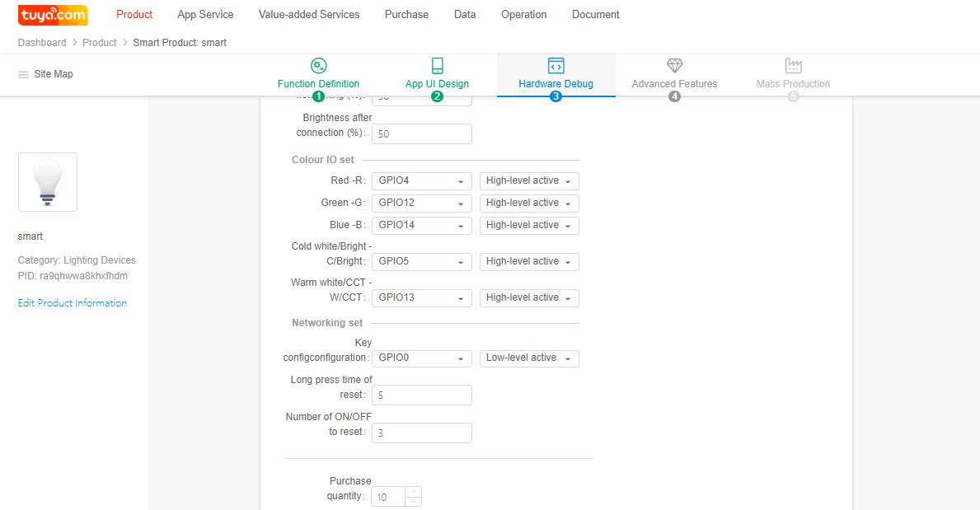Go to Dashboard breadcrumb
Screen dimensions: 980x510
(x=42, y=43)
